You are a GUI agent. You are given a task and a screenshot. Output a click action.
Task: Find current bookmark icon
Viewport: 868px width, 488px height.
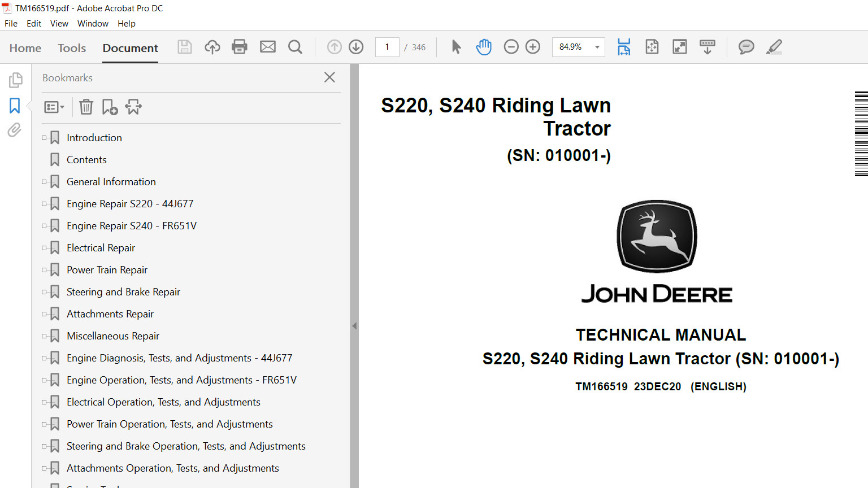(x=134, y=107)
